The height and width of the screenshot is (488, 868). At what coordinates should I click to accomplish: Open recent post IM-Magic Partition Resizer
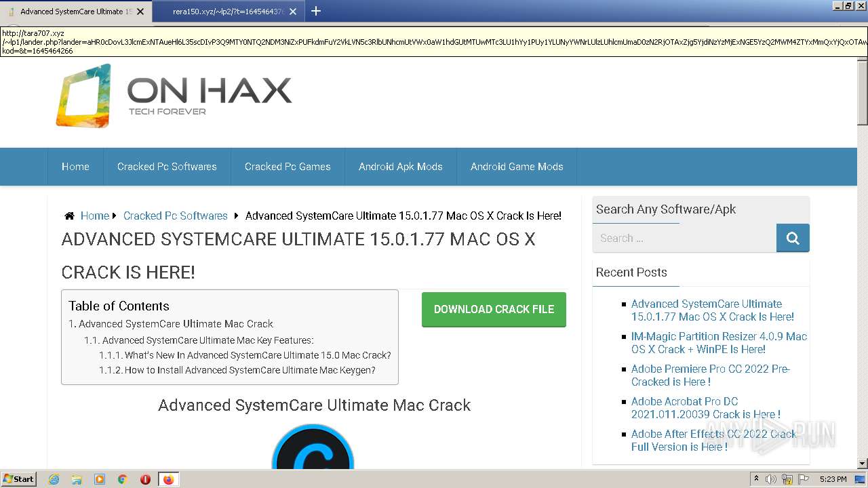point(719,343)
